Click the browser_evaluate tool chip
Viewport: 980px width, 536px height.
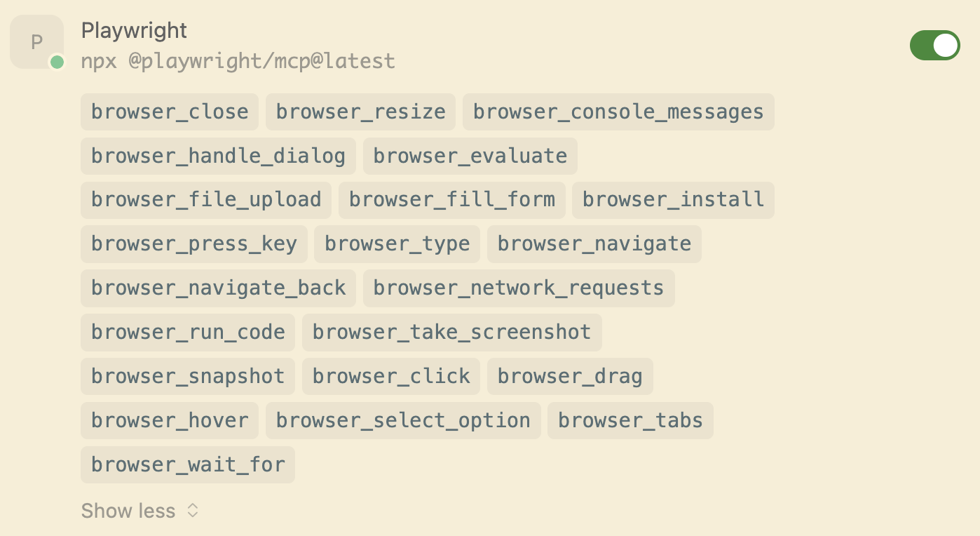(x=470, y=156)
